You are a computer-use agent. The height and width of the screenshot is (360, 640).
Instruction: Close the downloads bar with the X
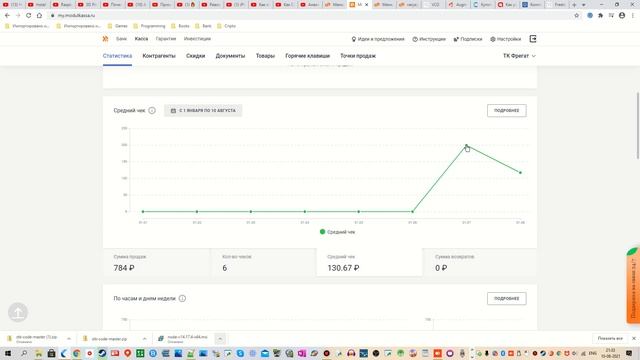634,338
